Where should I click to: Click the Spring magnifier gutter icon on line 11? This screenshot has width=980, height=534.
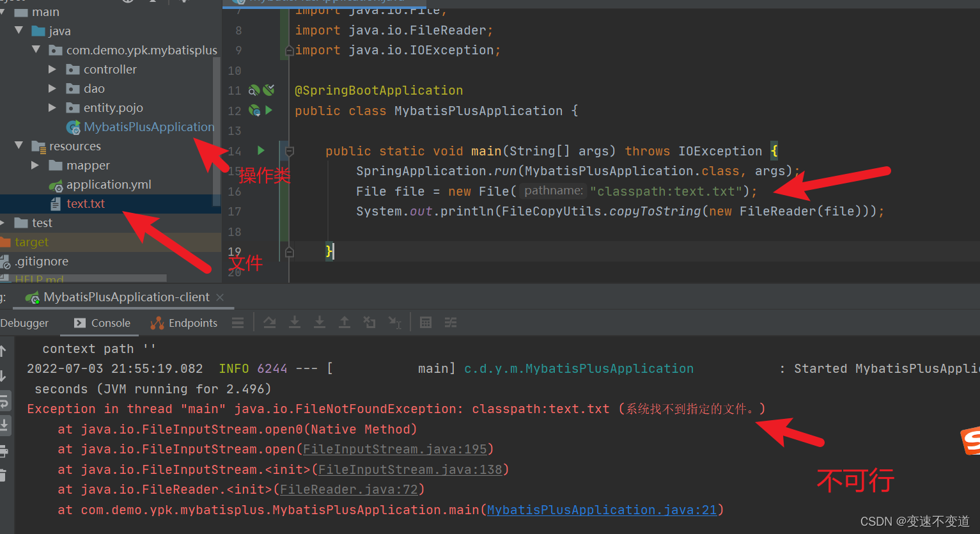pyautogui.click(x=254, y=90)
